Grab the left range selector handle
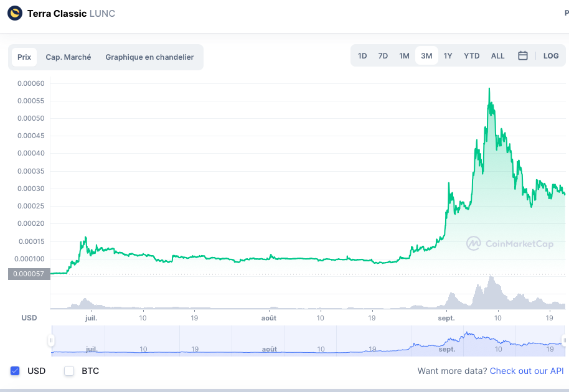This screenshot has width=569, height=392. (x=51, y=340)
